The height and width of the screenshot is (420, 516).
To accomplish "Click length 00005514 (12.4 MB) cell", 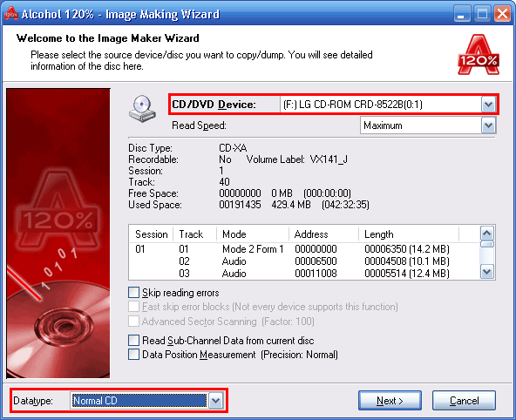I will coord(407,274).
